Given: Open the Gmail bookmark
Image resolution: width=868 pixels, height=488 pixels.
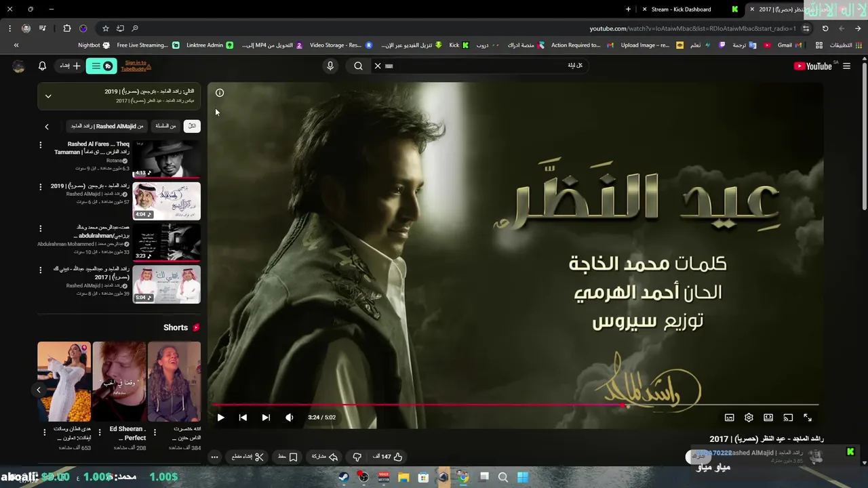Looking at the screenshot, I should click(x=789, y=45).
